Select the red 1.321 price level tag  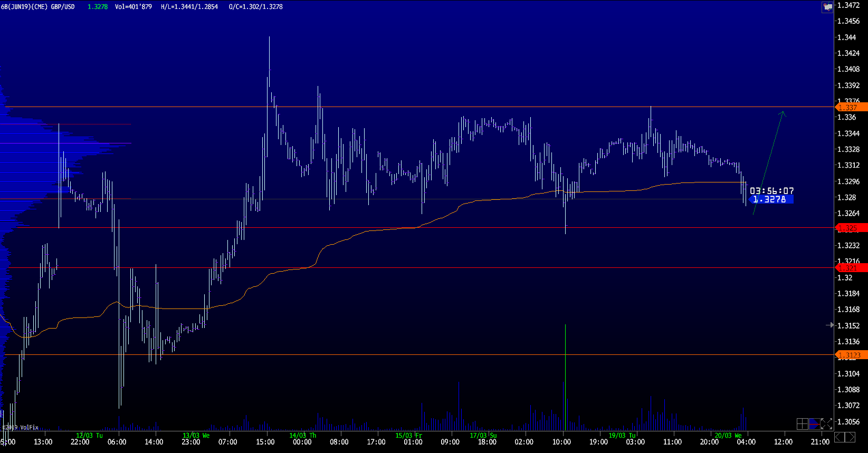[851, 268]
